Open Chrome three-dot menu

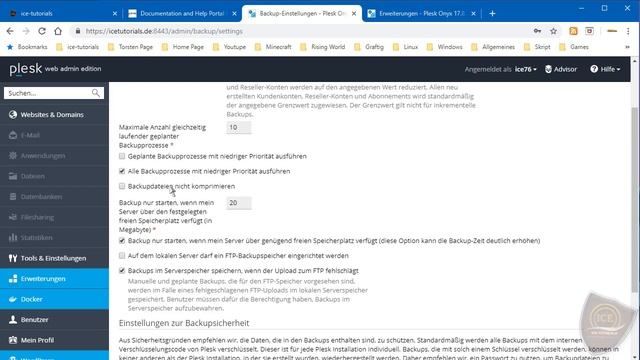[628, 31]
